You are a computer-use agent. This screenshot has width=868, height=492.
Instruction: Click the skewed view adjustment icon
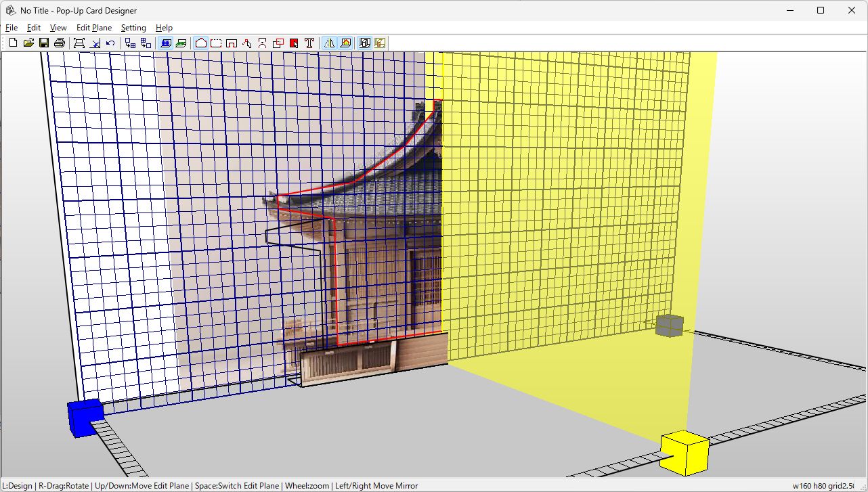[x=95, y=42]
